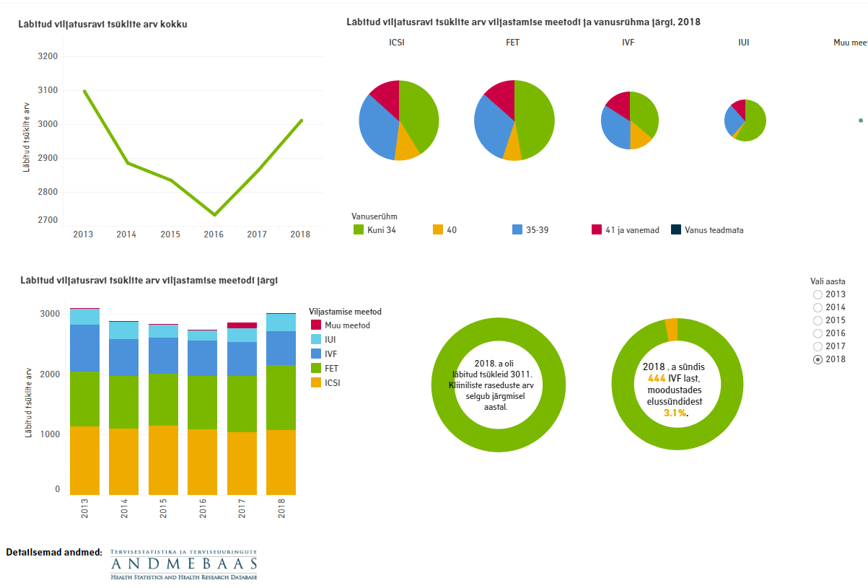Screen dimensions: 868x588
Task: Click the green Kuni 34 legend swatch
Action: click(358, 230)
